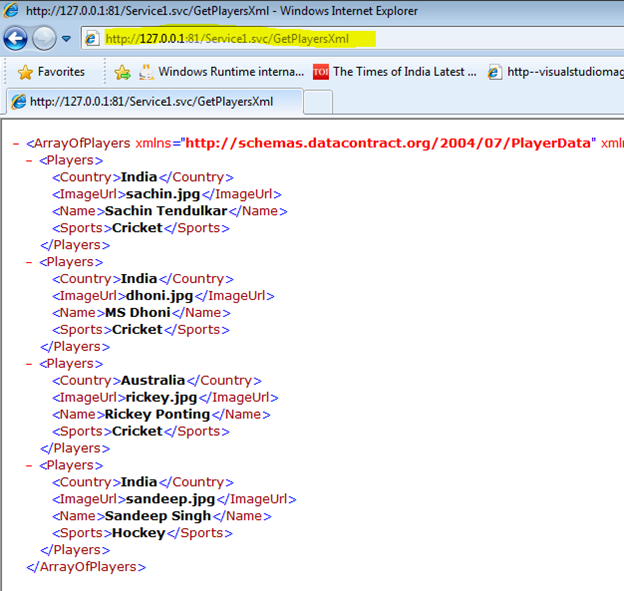
Task: Open the http--visualstudiomag favorite link
Action: point(555,72)
